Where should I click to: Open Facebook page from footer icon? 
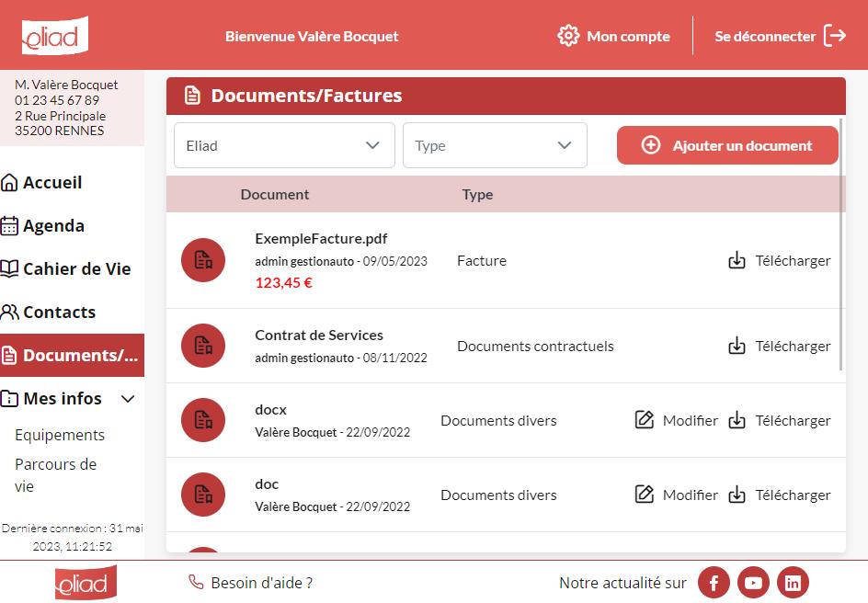pyautogui.click(x=714, y=583)
